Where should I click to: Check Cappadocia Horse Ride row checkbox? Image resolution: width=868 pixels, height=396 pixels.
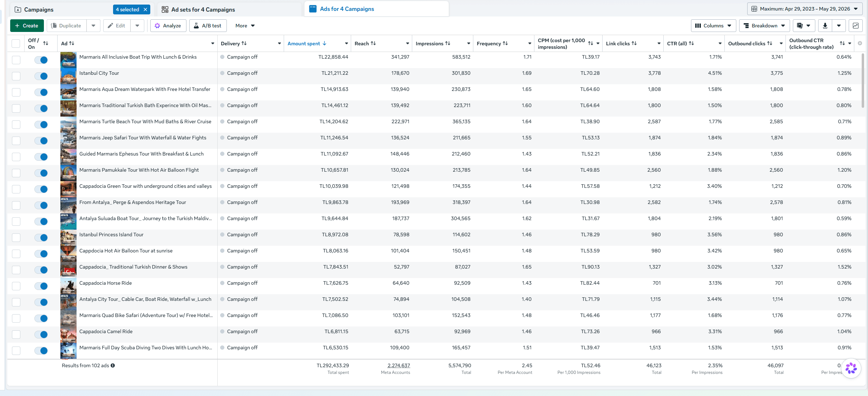(16, 286)
